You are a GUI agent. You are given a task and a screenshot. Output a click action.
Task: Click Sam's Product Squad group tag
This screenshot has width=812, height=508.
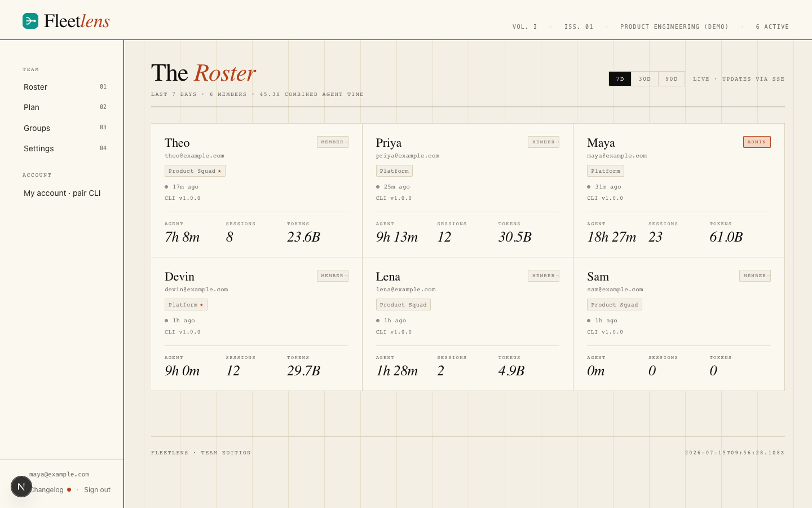click(615, 305)
